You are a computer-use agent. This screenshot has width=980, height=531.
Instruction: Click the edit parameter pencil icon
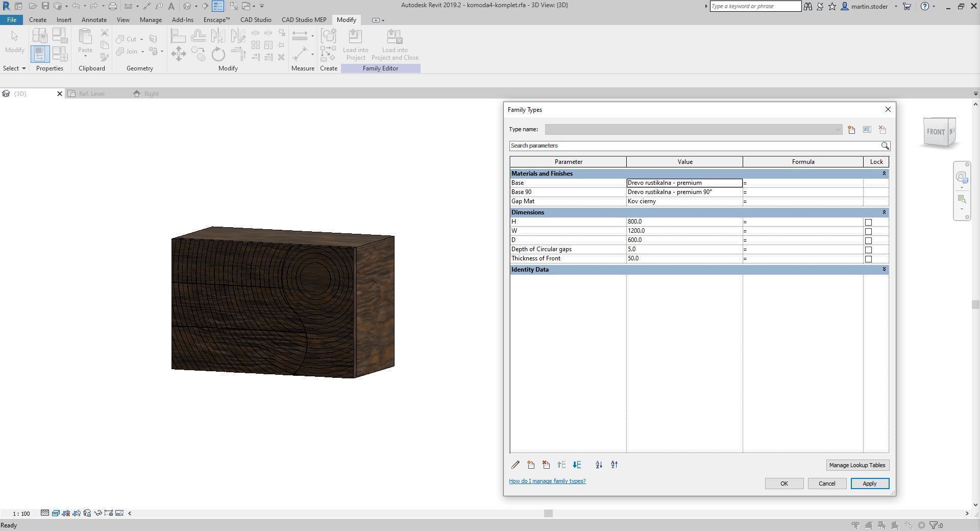click(515, 465)
